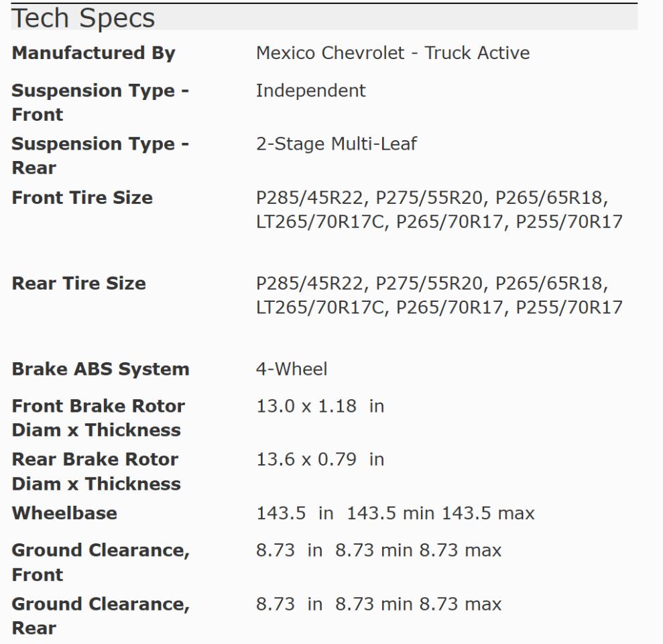The width and height of the screenshot is (663, 644).
Task: Click the 4-Wheel ABS value
Action: (292, 369)
